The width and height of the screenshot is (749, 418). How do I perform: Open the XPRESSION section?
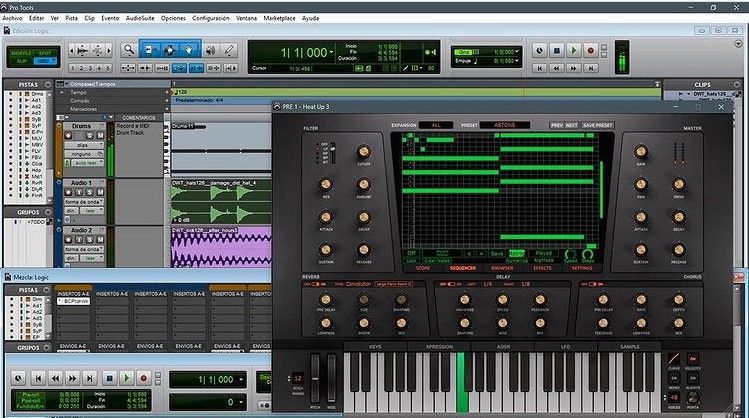[x=439, y=347]
